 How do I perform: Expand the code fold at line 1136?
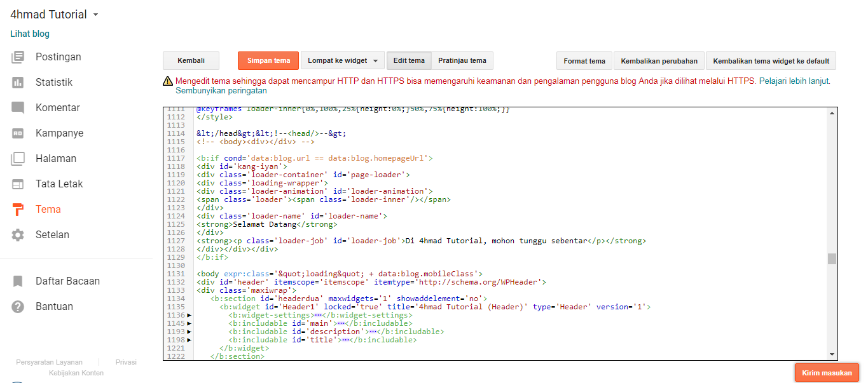tap(189, 314)
